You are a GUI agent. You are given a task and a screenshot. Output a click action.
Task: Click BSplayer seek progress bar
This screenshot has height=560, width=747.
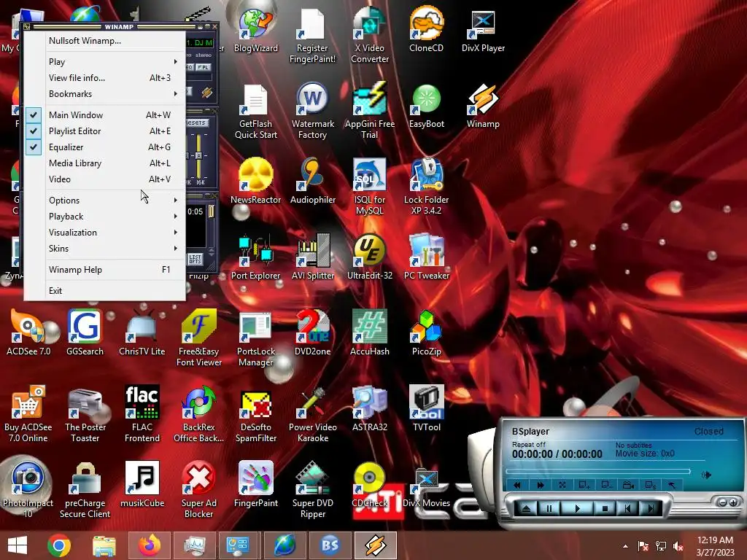(598, 471)
